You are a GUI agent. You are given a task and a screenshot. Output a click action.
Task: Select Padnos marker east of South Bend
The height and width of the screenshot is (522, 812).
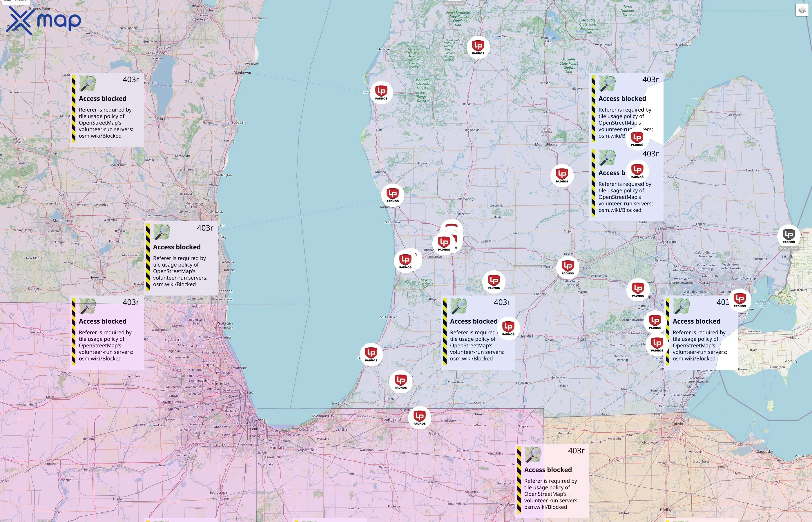point(420,418)
